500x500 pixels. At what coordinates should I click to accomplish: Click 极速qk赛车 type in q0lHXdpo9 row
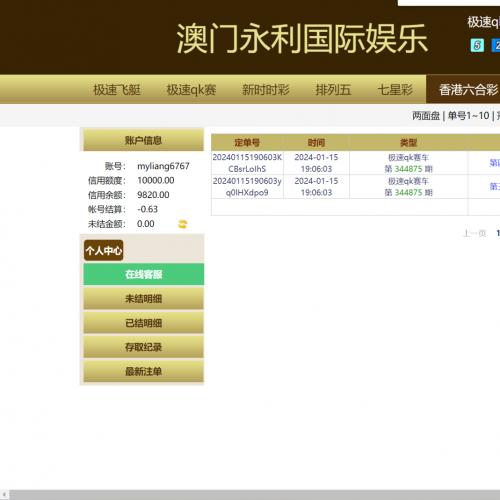[x=408, y=181]
